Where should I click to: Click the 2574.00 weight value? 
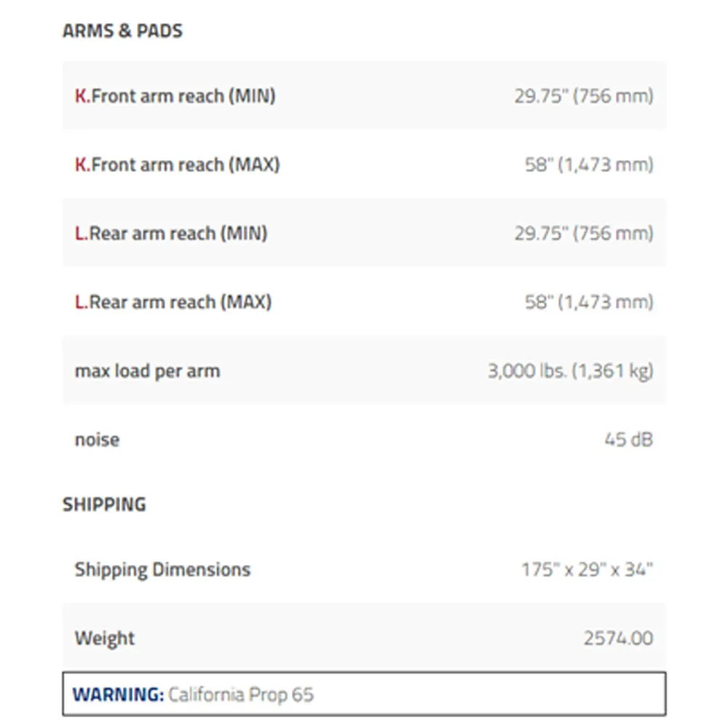618,638
